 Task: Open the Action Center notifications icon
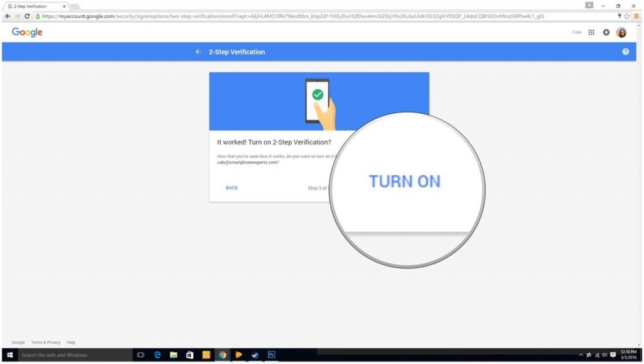613,355
